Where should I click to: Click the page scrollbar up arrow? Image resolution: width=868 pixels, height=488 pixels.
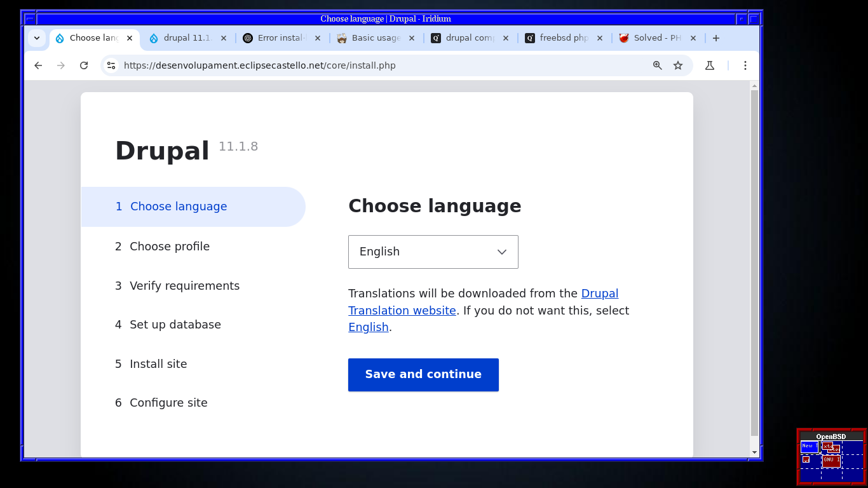(x=755, y=85)
